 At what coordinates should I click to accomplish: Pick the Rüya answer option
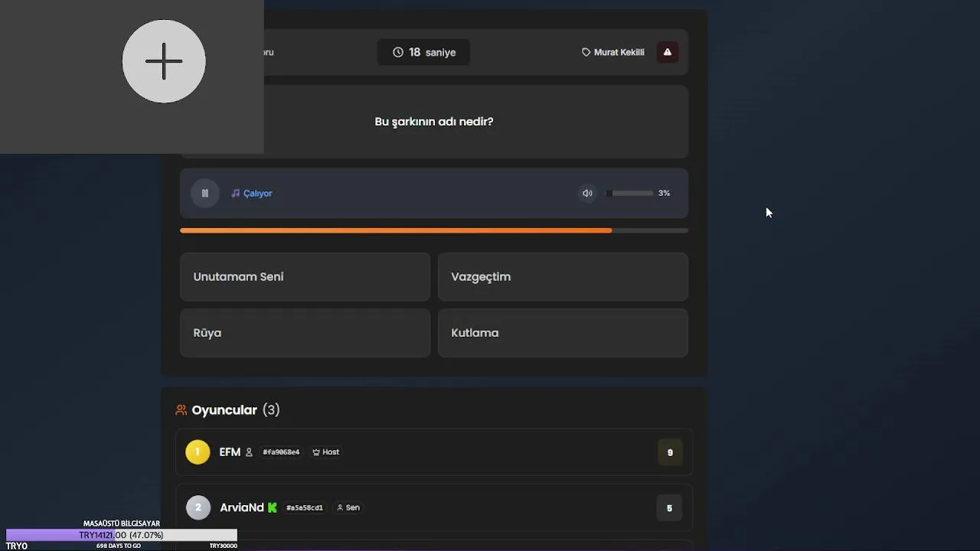tap(305, 333)
